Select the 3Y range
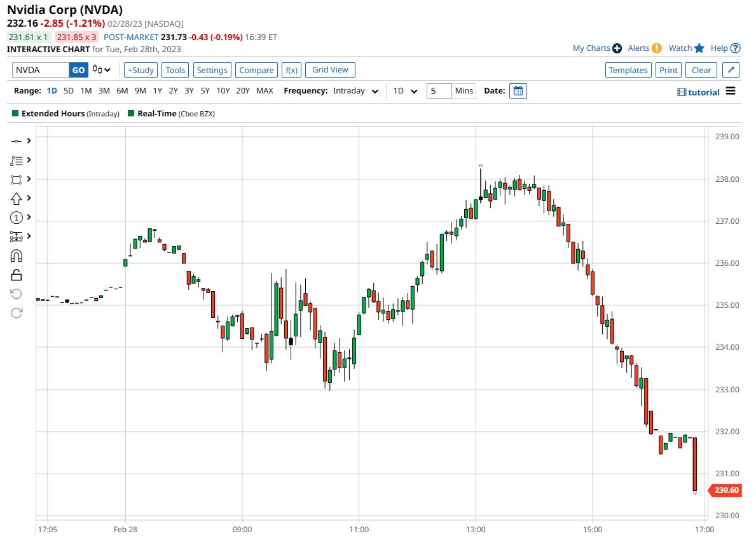Image resolution: width=756 pixels, height=543 pixels. click(189, 91)
